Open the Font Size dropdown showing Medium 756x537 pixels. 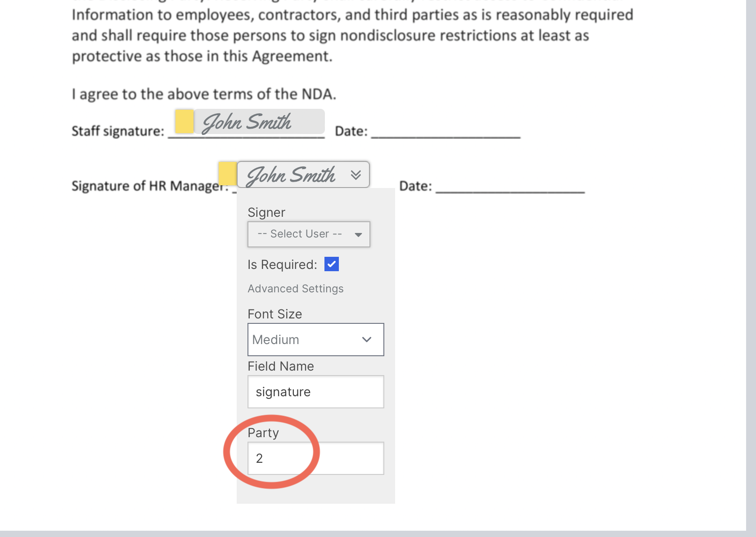tap(315, 340)
